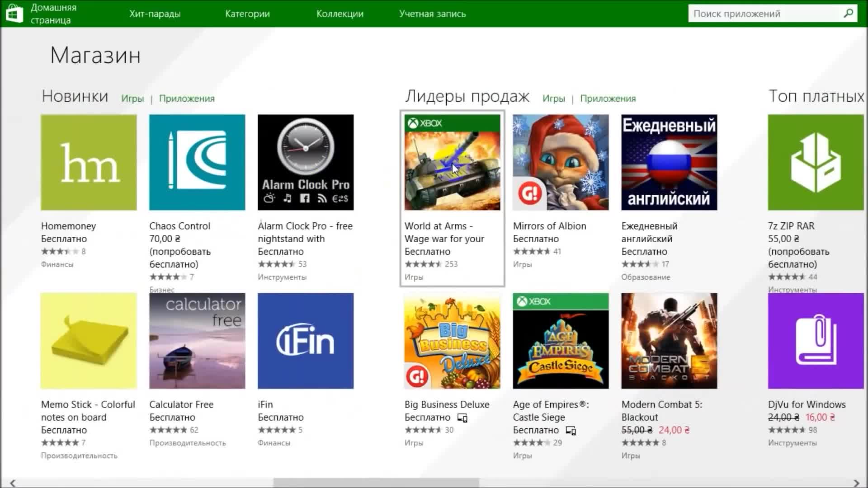868x488 pixels.
Task: Open Mirrors of Albion game tile
Action: pos(561,162)
